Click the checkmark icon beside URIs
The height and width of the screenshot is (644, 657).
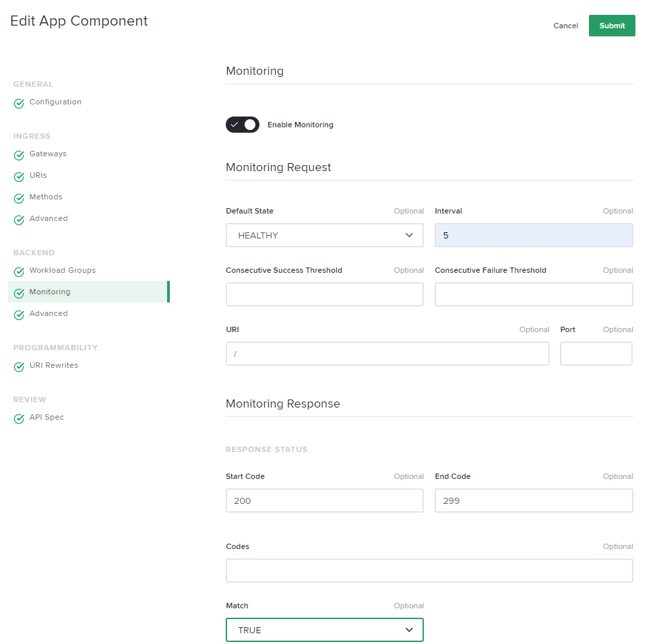[19, 177]
